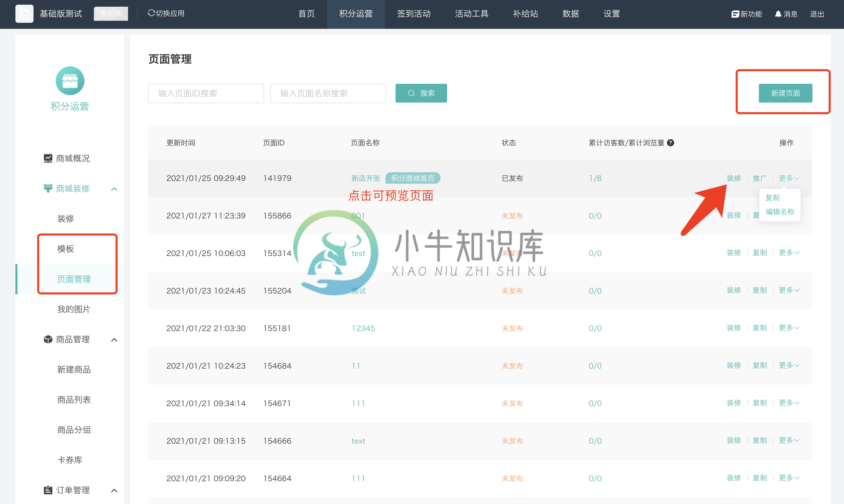Image resolution: width=844 pixels, height=504 pixels.
Task: Open 更多 dropdown for page 155181
Action: (x=789, y=328)
